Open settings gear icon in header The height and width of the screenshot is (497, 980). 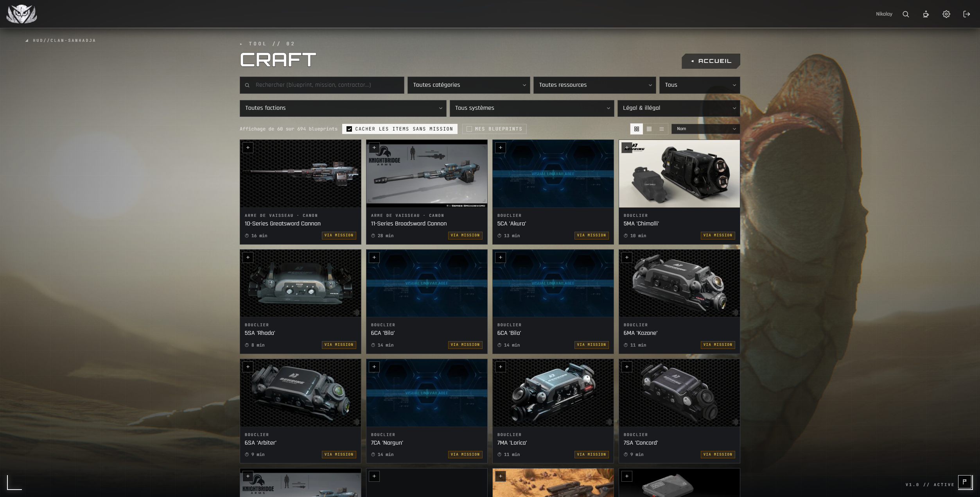(x=946, y=14)
